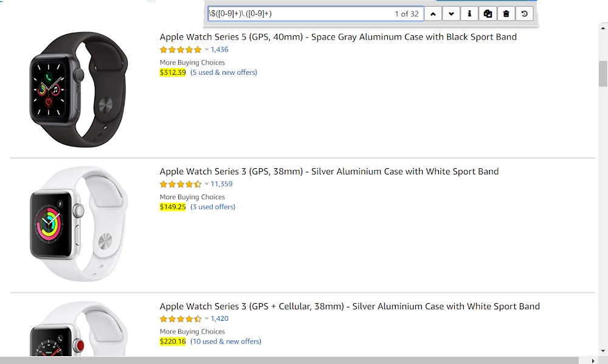Click the scroll-down arrow of vertical scrollbar
The height and width of the screenshot is (364, 608).
[x=603, y=351]
